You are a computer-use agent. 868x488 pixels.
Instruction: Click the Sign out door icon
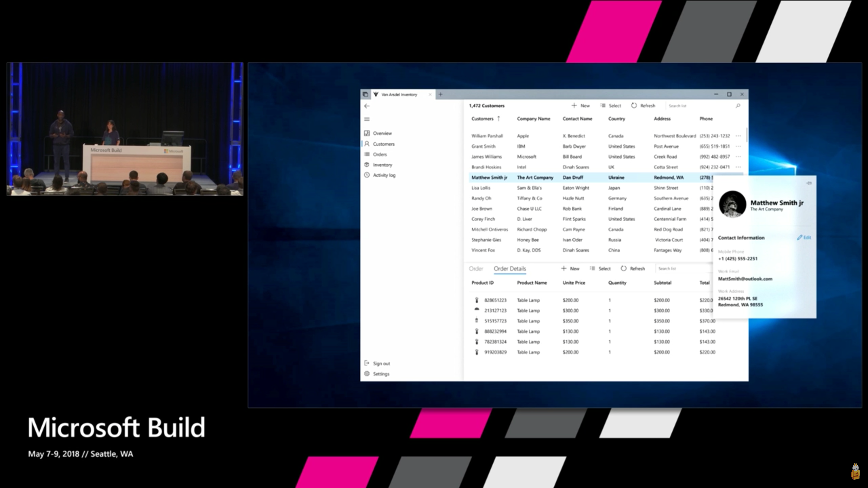[367, 363]
